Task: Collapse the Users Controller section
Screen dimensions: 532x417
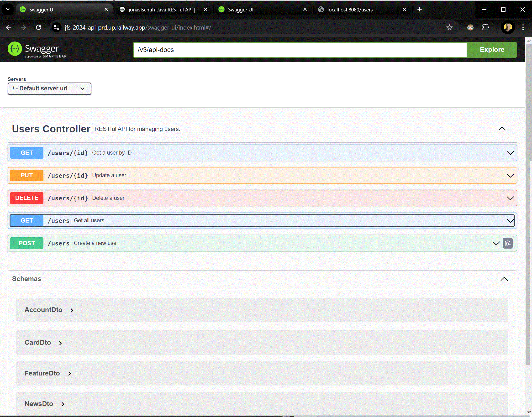Action: [x=502, y=129]
